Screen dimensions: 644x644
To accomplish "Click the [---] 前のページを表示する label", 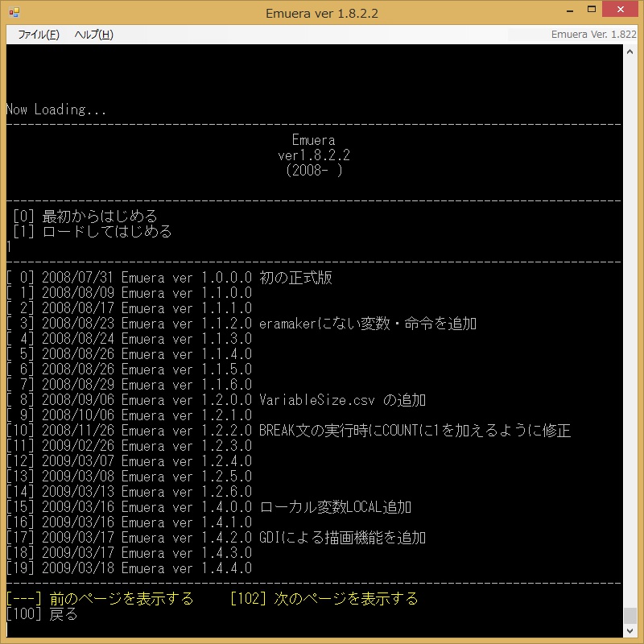I will coord(101,598).
